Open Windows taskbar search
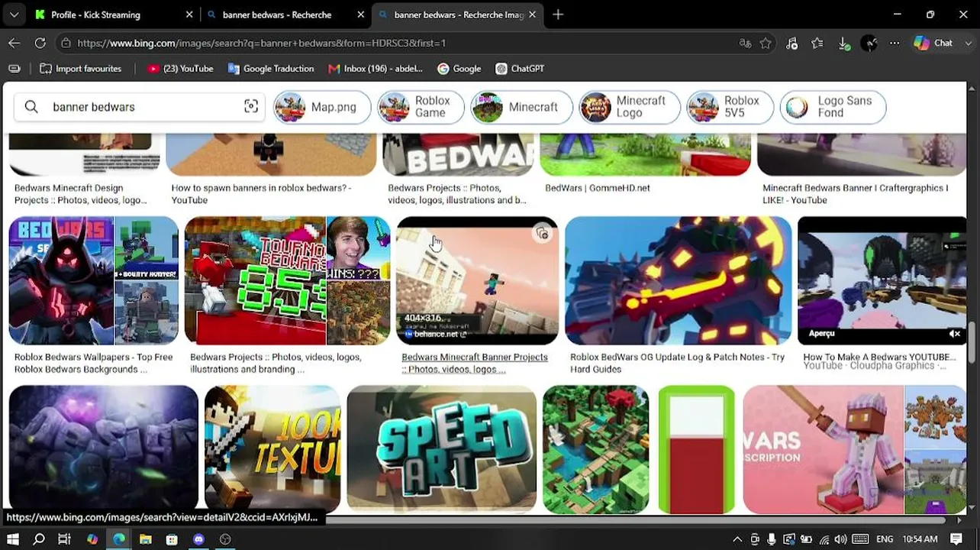 tap(39, 539)
